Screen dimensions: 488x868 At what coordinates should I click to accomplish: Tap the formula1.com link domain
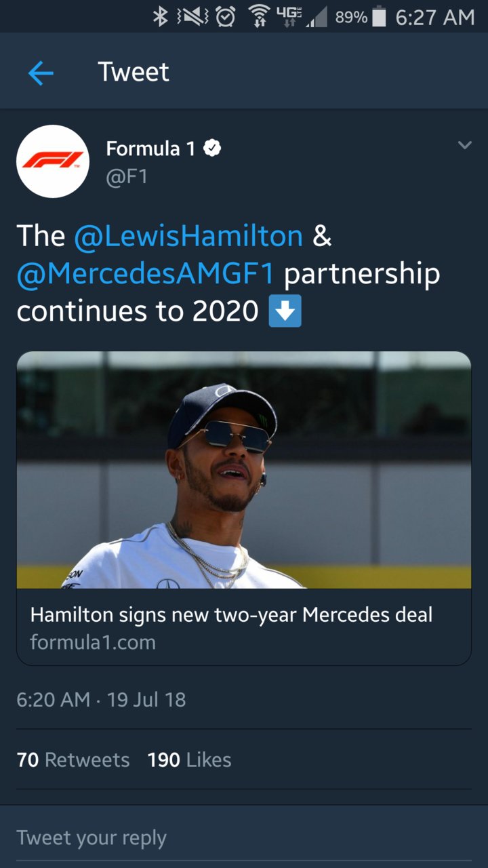click(93, 642)
